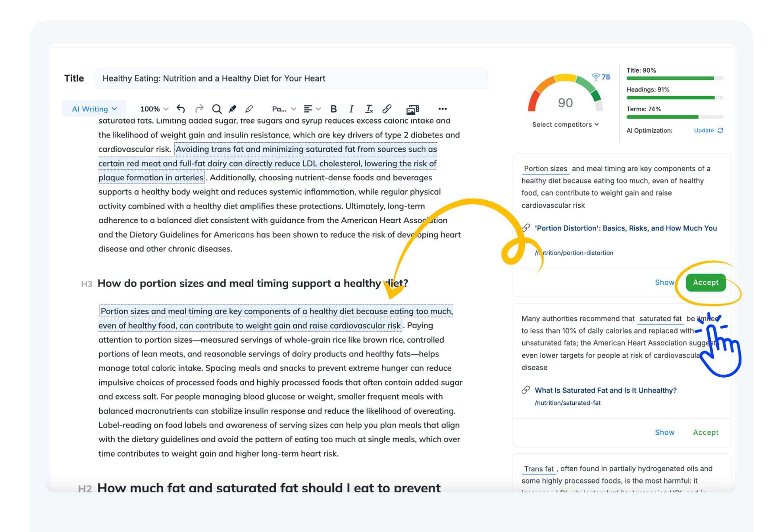
Task: Click the Terms 74% progress bar
Action: pyautogui.click(x=675, y=117)
